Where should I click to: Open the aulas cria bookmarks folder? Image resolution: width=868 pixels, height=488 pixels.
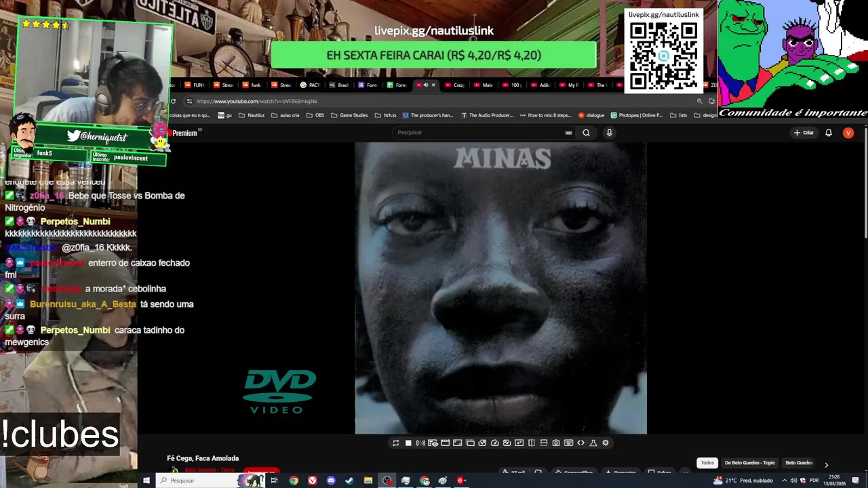tap(285, 115)
